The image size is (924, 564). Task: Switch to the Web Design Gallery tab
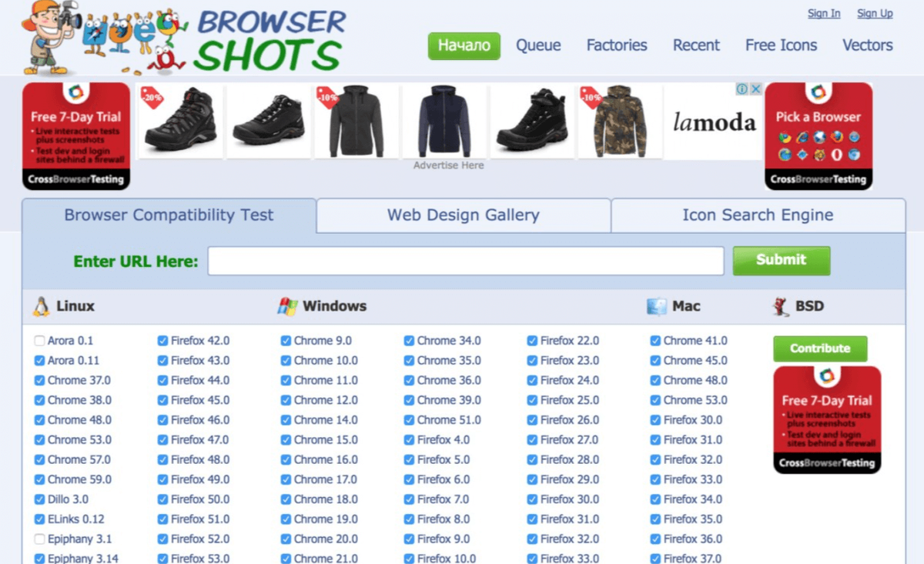click(463, 215)
